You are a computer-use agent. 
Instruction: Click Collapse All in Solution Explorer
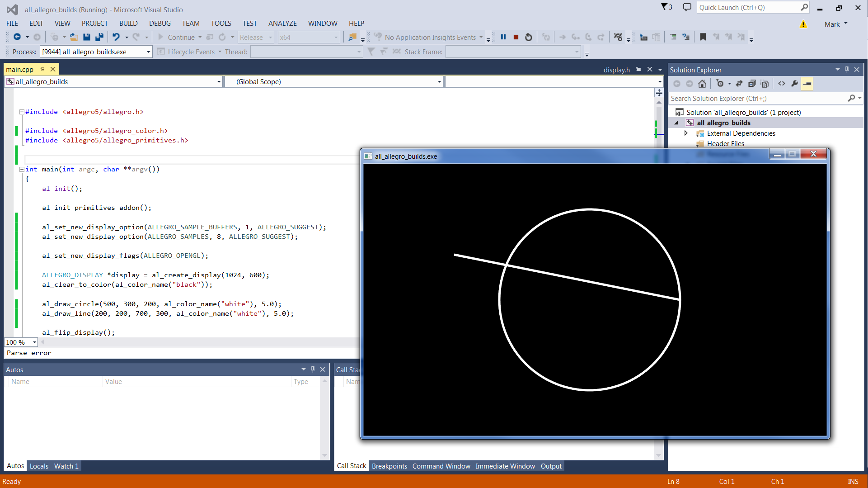pyautogui.click(x=752, y=84)
